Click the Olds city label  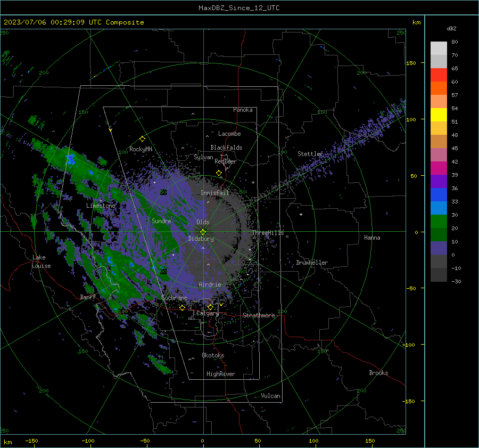pos(203,222)
